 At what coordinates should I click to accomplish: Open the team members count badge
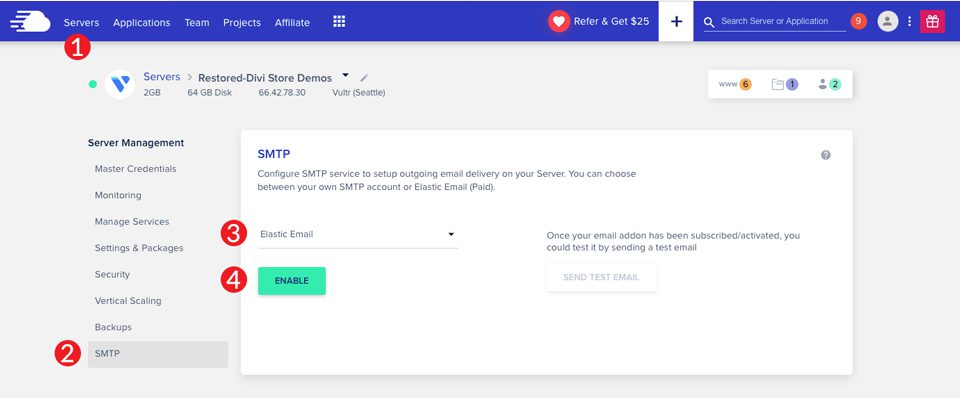[830, 84]
